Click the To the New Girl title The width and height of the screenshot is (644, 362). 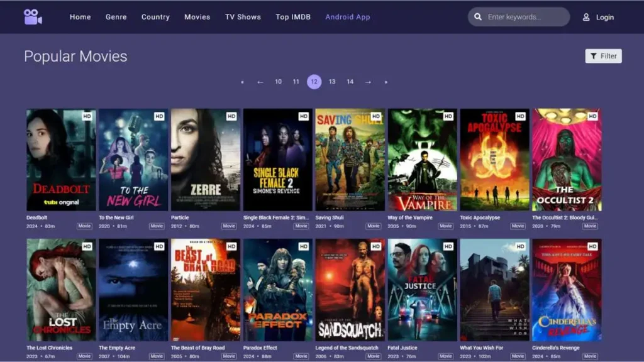tap(116, 217)
